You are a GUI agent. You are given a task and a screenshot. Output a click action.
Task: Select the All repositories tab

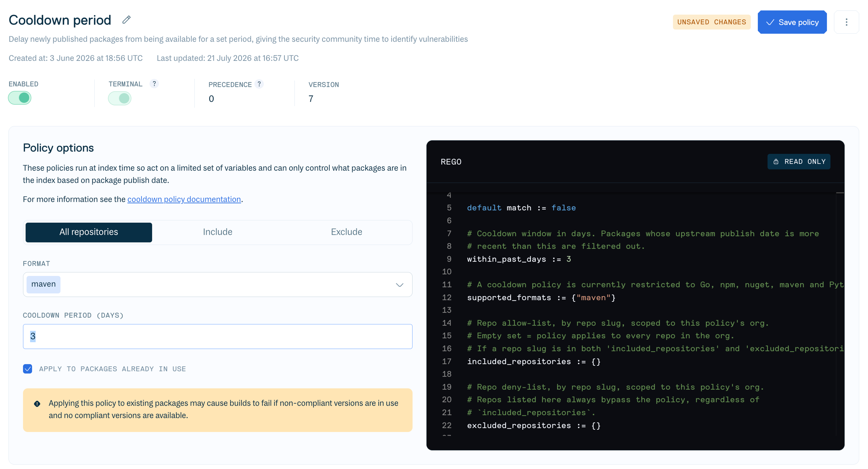click(x=89, y=232)
